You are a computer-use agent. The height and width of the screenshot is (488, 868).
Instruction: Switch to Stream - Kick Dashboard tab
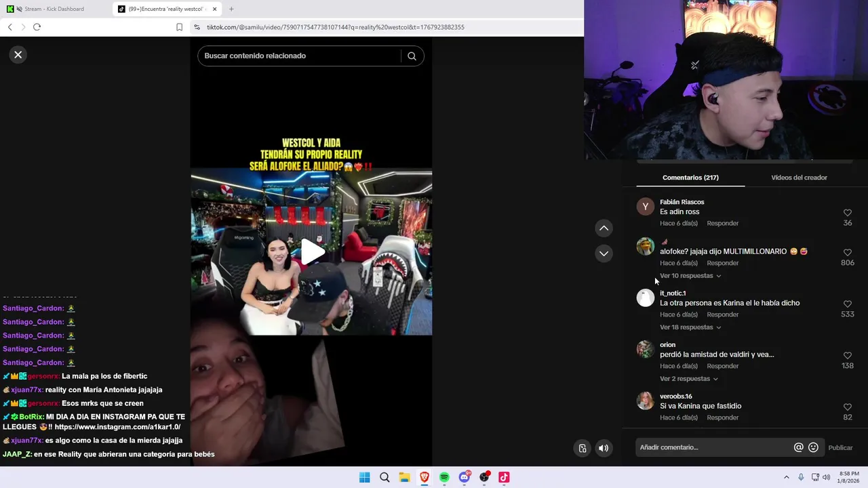(x=54, y=9)
